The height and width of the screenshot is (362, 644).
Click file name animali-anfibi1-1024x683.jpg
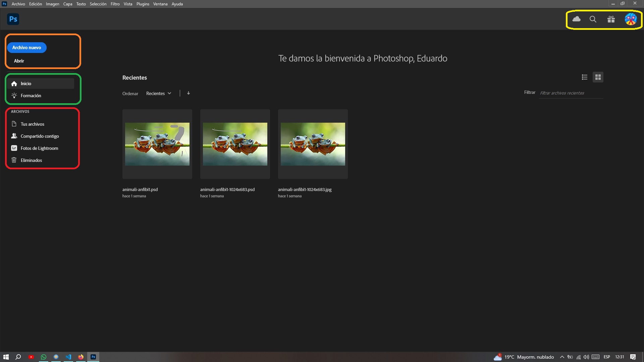click(x=305, y=189)
